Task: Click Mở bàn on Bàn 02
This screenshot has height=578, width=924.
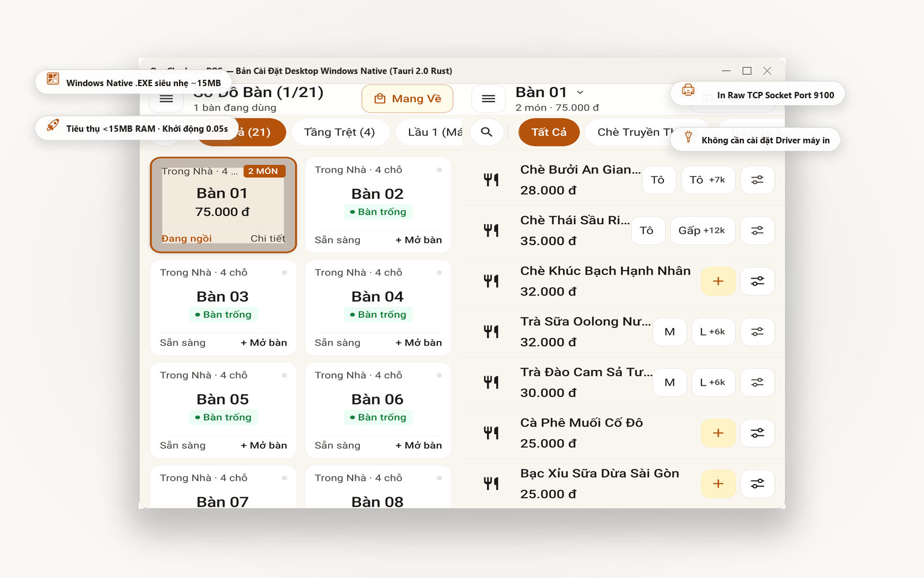Action: point(419,240)
